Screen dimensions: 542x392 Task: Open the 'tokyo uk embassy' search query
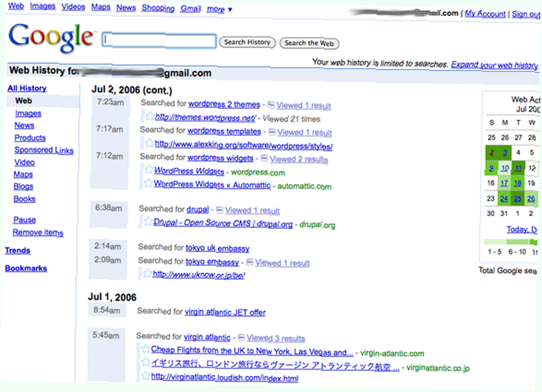(x=217, y=248)
